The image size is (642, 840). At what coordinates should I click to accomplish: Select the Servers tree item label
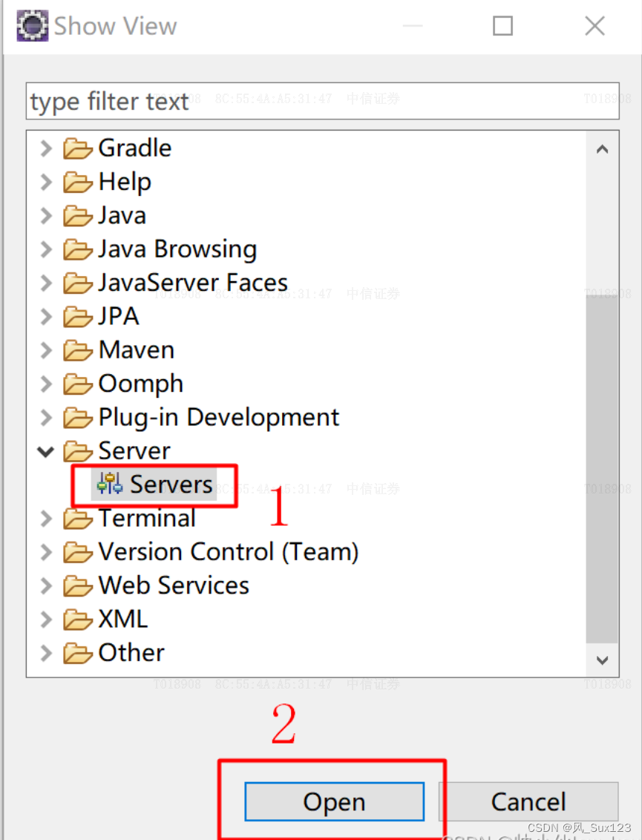click(171, 485)
